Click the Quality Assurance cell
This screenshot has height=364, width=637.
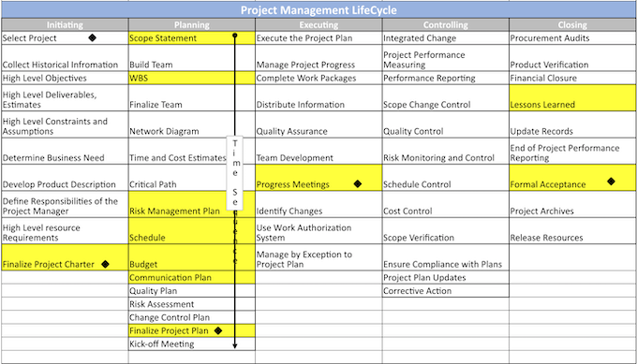[x=318, y=124]
